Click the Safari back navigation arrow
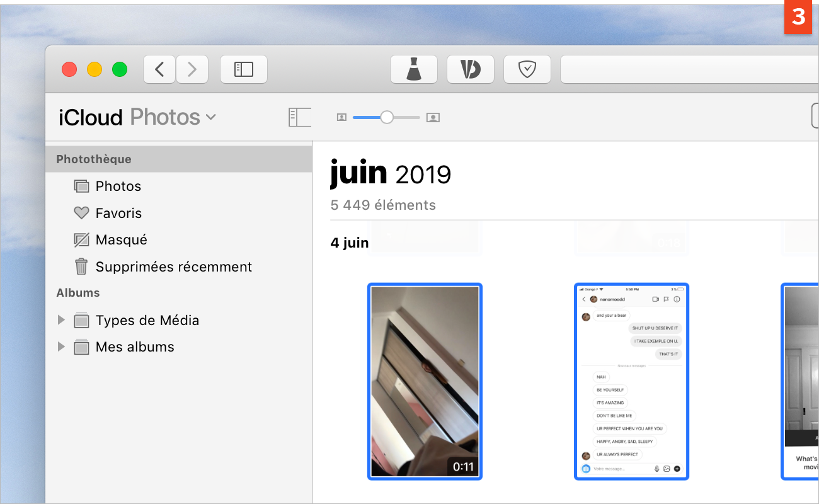 (x=159, y=69)
